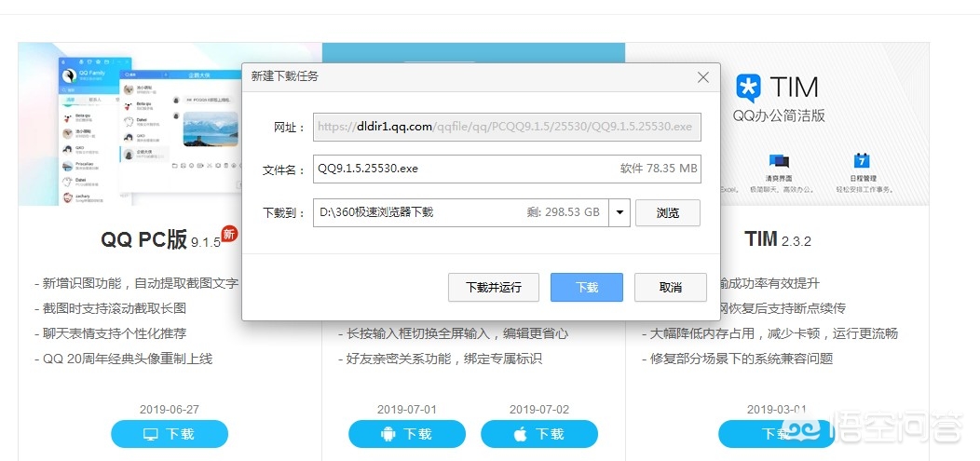Click the 网址 URL field
The height and width of the screenshot is (461, 980).
pos(507,127)
